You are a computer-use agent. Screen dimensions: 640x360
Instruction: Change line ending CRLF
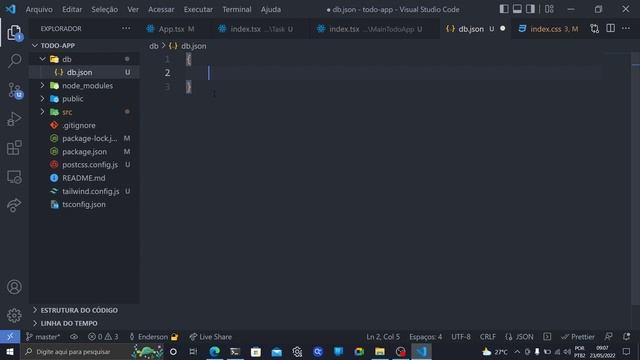coord(488,337)
